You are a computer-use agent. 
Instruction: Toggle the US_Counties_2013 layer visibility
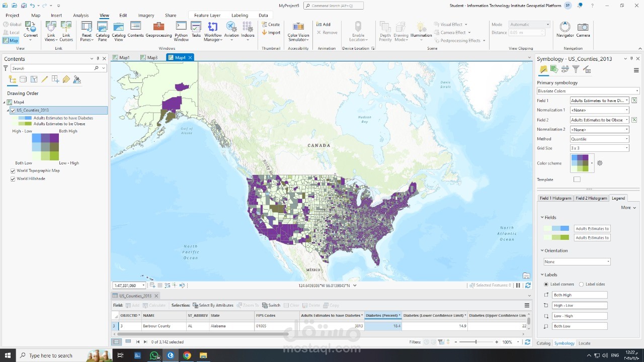(x=13, y=110)
